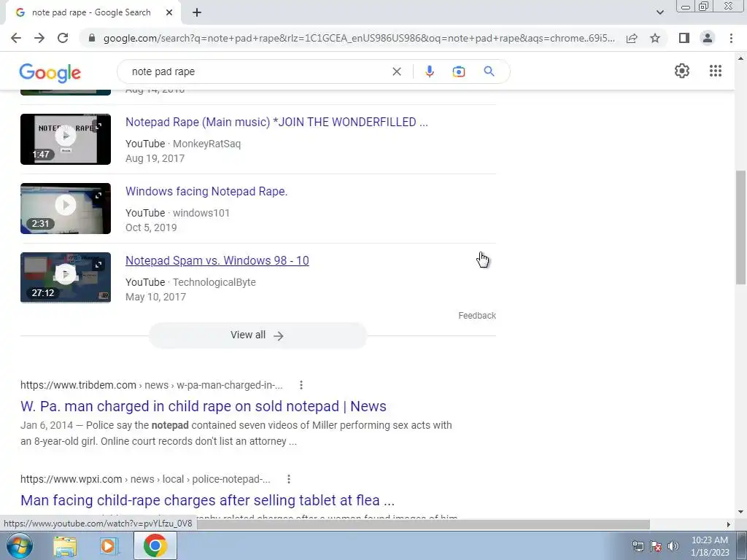Open 'Man facing child-rape charges' result
Viewport: 747px width, 560px height.
tap(207, 500)
